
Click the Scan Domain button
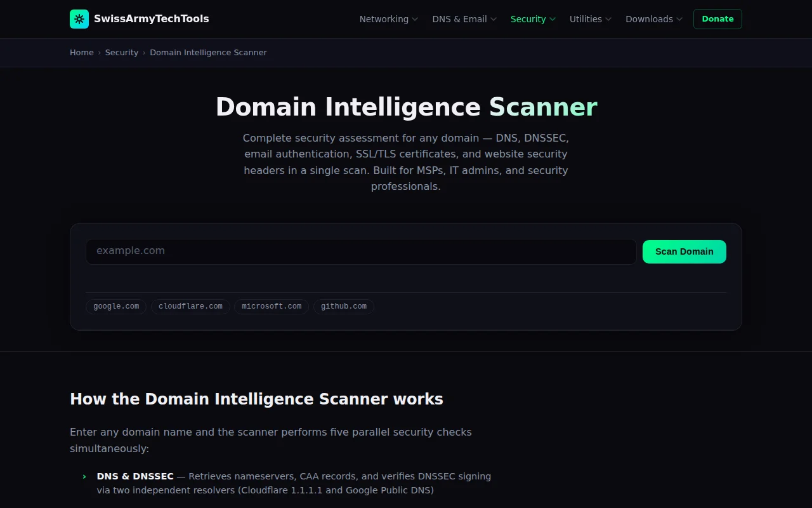(x=684, y=251)
